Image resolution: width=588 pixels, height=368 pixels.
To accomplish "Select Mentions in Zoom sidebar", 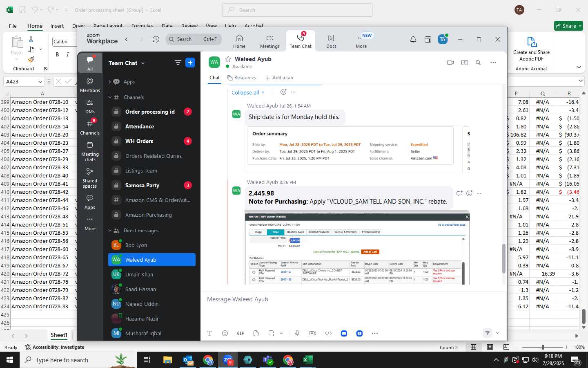I will [x=90, y=85].
